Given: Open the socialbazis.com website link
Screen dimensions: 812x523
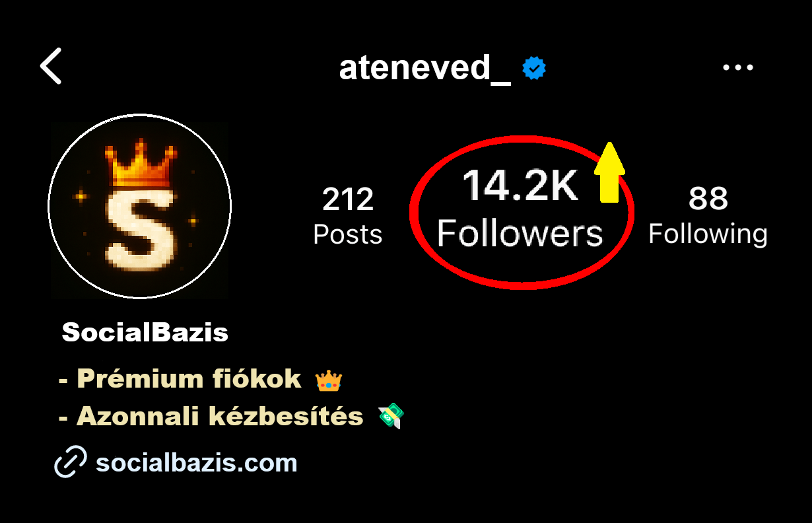Looking at the screenshot, I should coord(196,462).
